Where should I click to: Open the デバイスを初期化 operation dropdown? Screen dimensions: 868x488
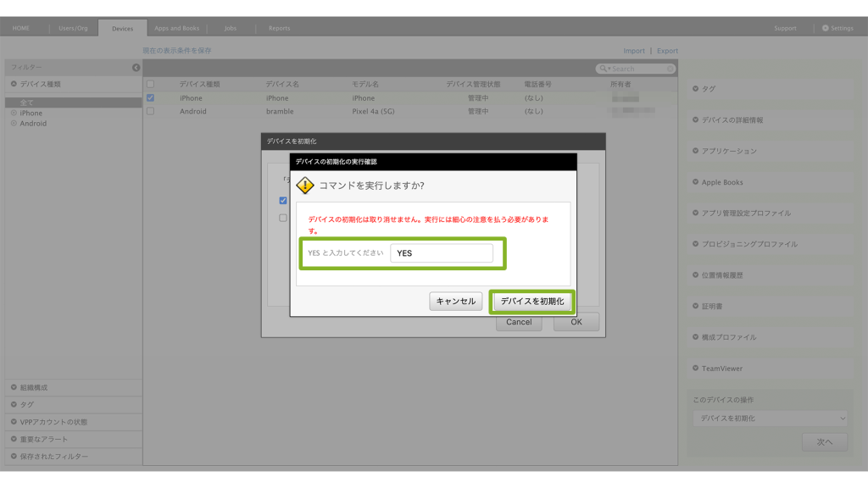tap(769, 419)
